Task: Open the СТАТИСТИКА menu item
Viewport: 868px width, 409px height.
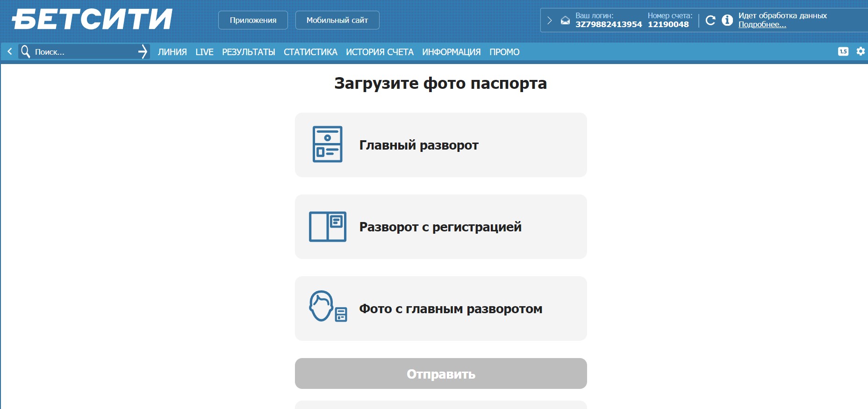Action: tap(310, 52)
